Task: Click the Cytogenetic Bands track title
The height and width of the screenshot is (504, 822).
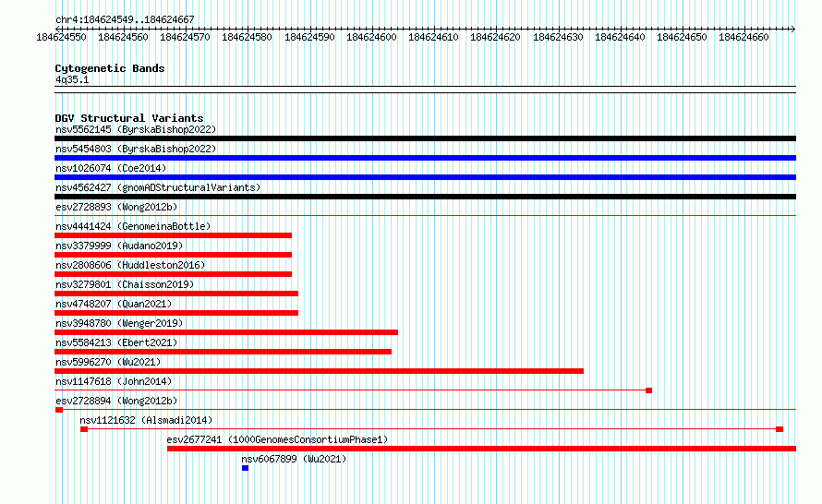Action: click(110, 68)
